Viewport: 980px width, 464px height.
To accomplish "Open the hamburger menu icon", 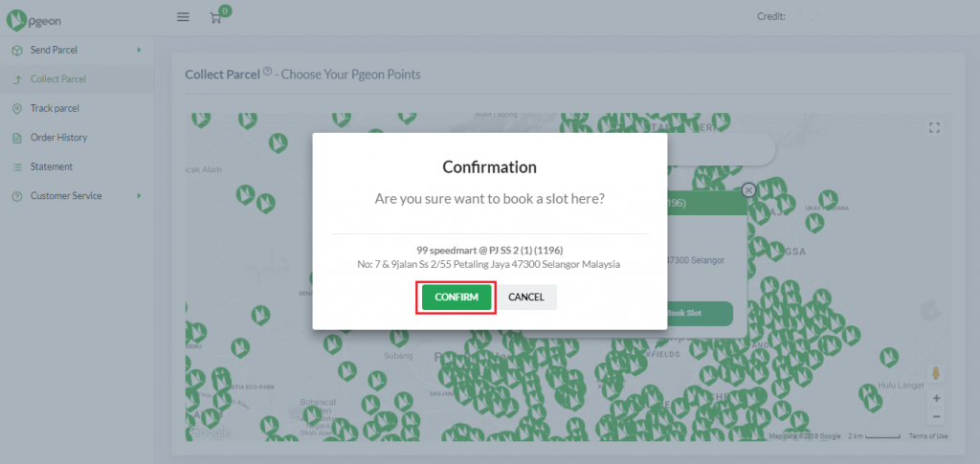I will (x=183, y=17).
